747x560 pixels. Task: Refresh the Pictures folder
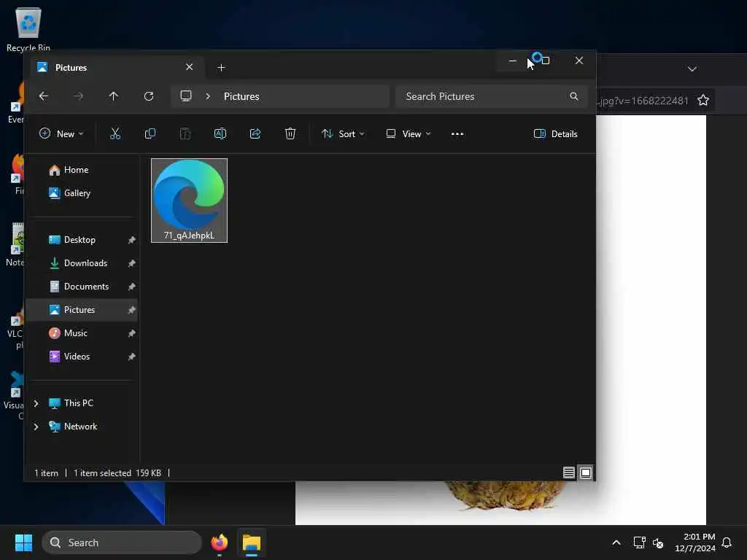[149, 96]
